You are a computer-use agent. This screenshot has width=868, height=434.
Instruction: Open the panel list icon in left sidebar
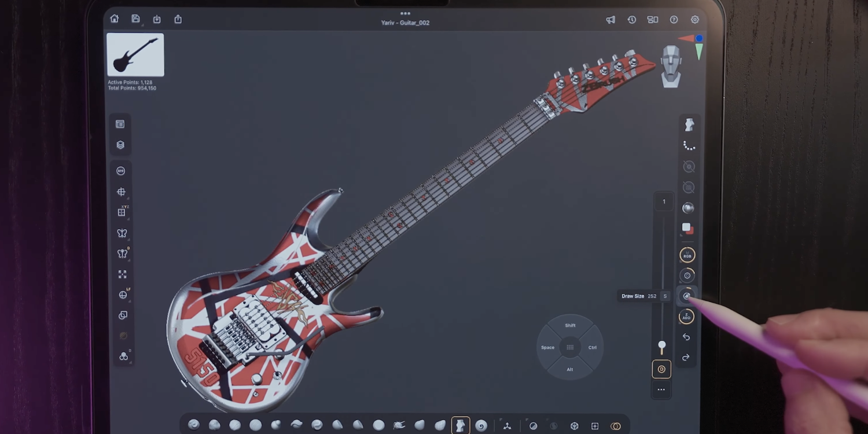(120, 124)
